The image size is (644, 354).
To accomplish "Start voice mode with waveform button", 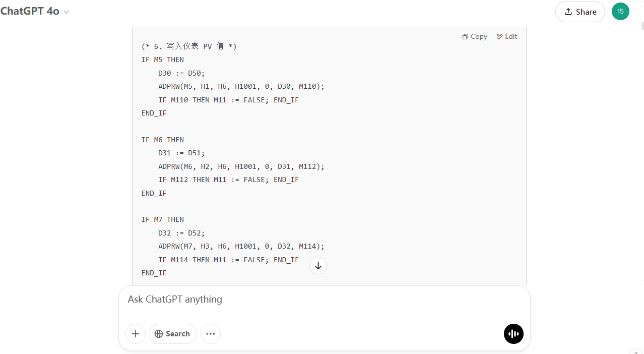I will point(513,334).
